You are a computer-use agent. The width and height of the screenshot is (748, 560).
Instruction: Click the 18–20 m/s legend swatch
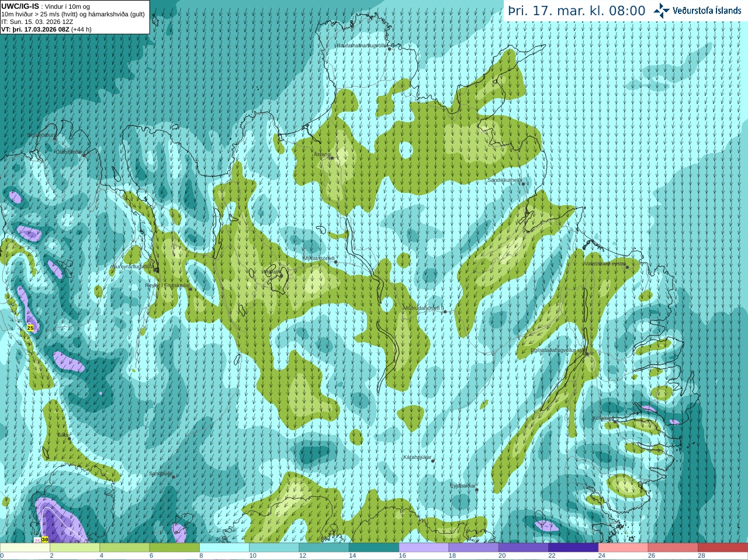[474, 548]
